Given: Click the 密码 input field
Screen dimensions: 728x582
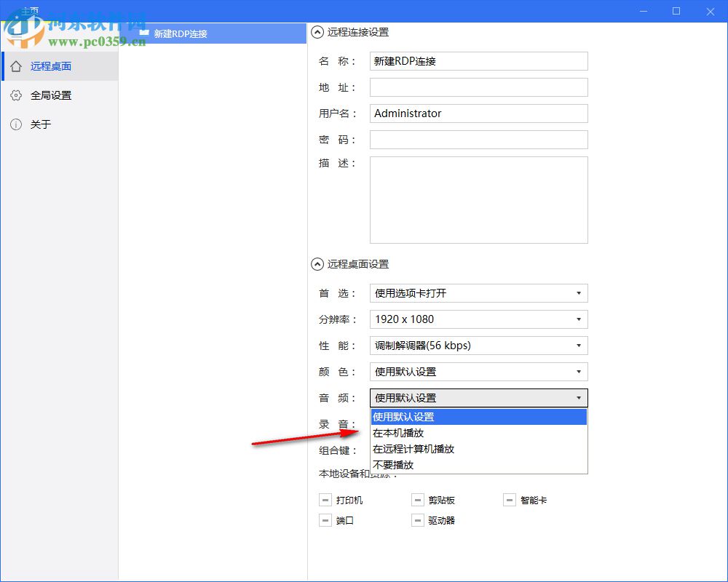Looking at the screenshot, I should pos(478,139).
